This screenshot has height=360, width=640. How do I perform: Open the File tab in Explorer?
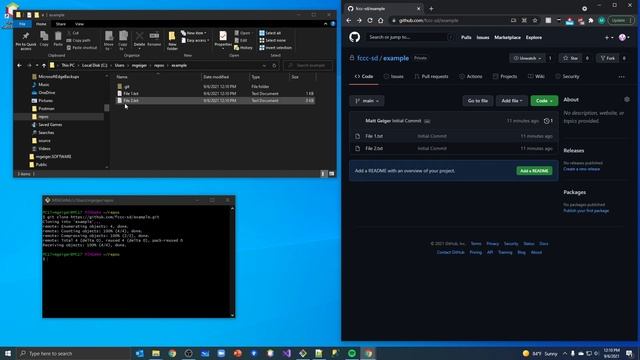[22, 24]
